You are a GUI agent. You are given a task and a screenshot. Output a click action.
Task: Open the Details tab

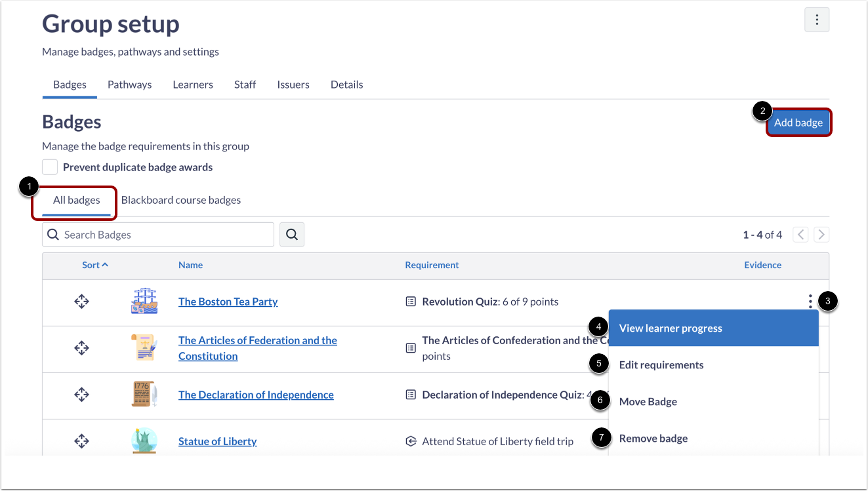(347, 85)
